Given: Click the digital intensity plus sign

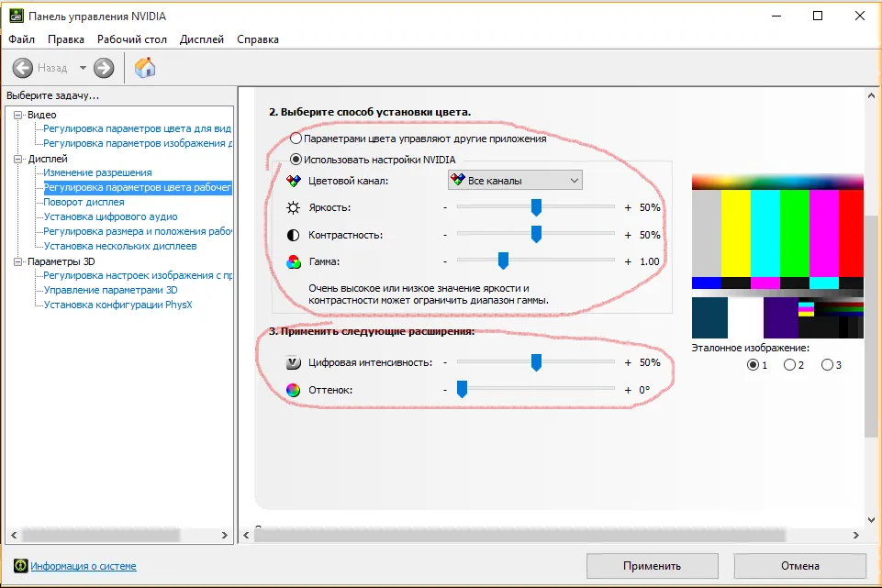Looking at the screenshot, I should click(x=628, y=362).
